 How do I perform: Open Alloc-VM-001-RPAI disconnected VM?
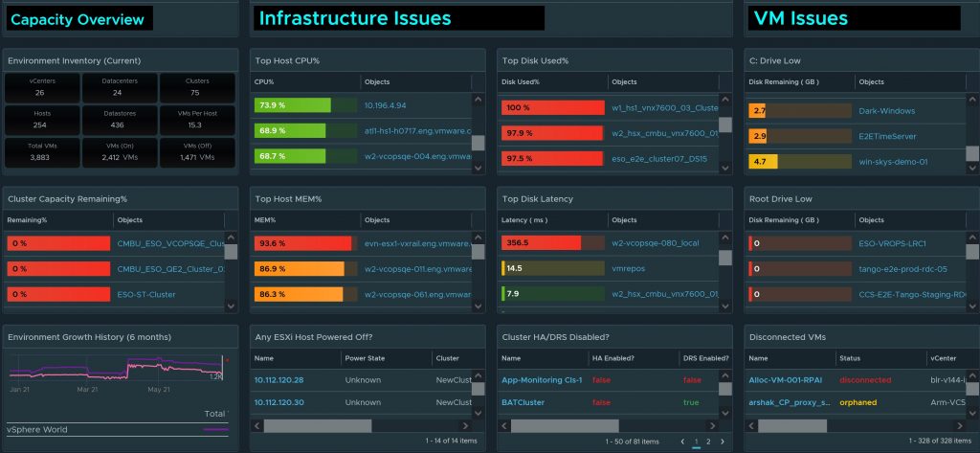pos(785,380)
